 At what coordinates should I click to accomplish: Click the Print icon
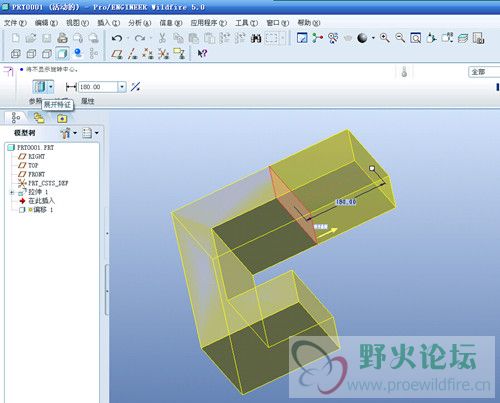pyautogui.click(x=62, y=38)
